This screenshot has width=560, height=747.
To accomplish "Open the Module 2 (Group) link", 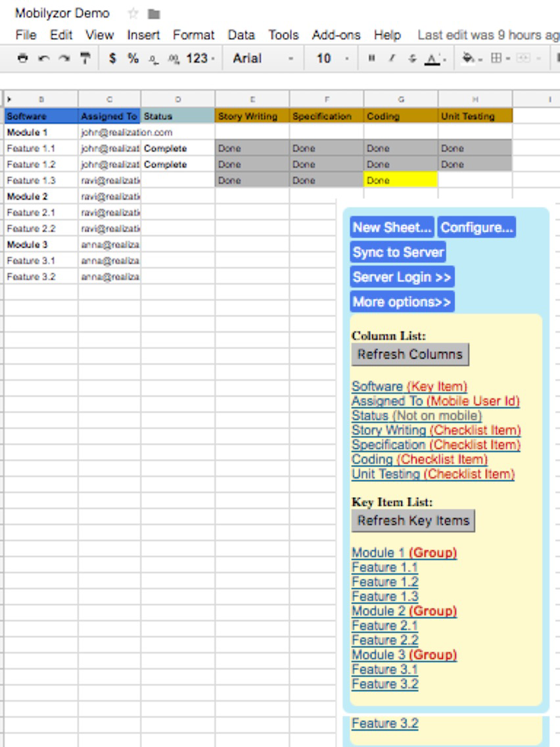I will (404, 611).
